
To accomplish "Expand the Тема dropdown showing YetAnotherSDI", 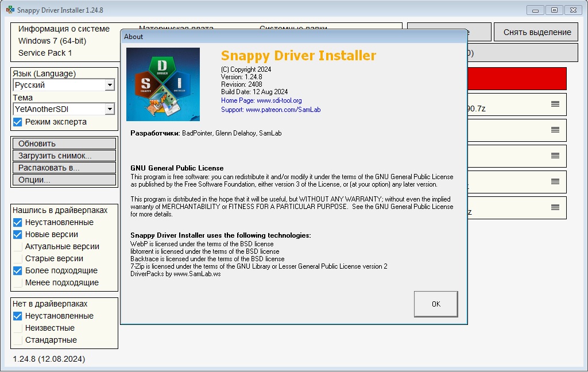I will 64,109.
